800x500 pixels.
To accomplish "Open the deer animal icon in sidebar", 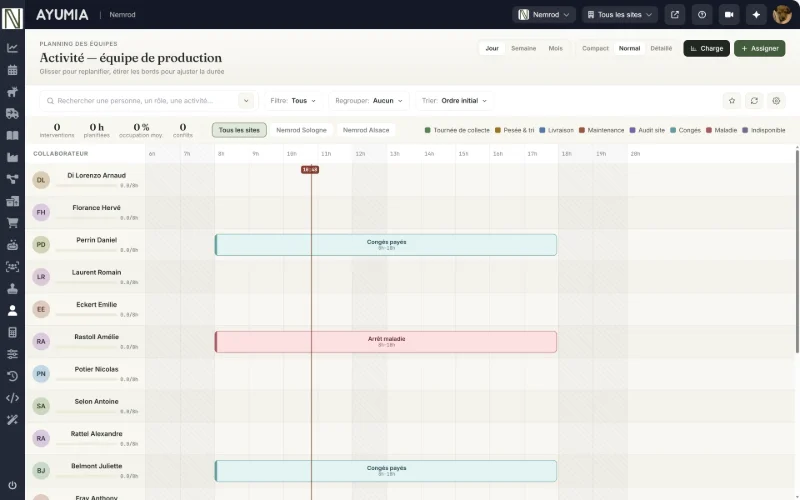I will tap(12, 92).
